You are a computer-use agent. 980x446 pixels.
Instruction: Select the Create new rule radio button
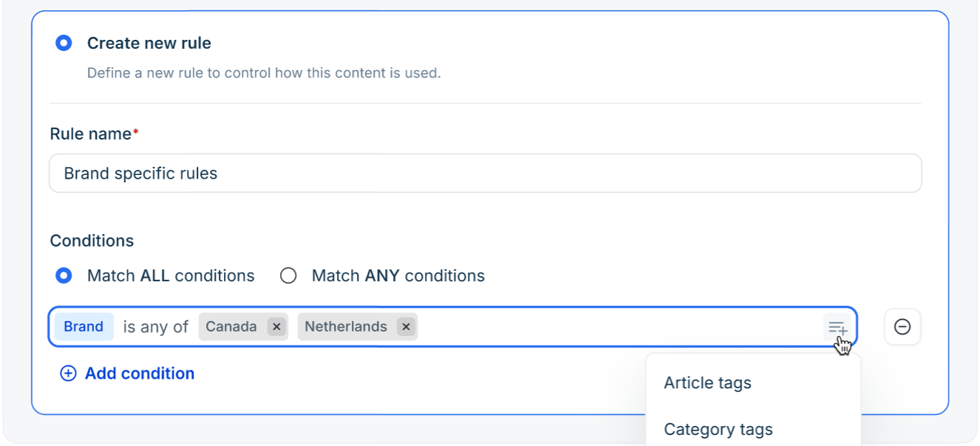pos(64,43)
